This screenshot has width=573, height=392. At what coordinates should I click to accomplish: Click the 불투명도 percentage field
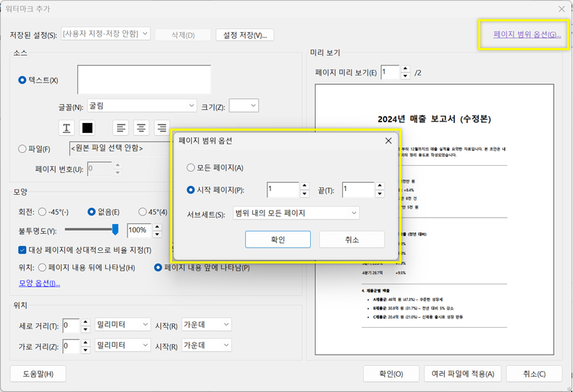click(x=139, y=231)
